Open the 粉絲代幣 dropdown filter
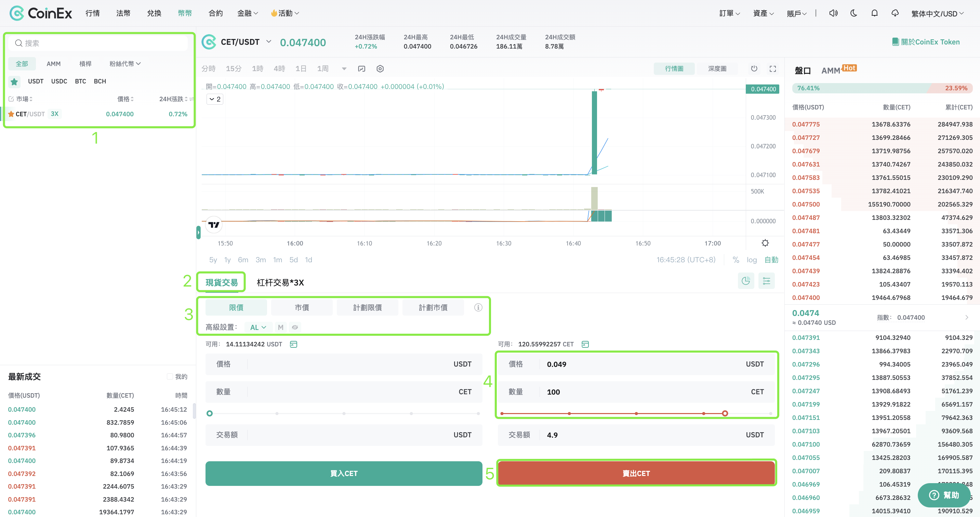The image size is (980, 517). click(125, 64)
